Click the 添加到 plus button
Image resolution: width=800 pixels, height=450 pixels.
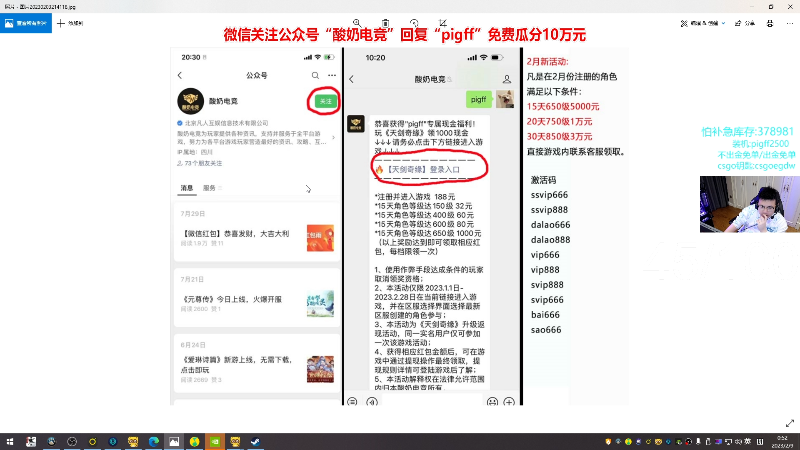point(70,23)
